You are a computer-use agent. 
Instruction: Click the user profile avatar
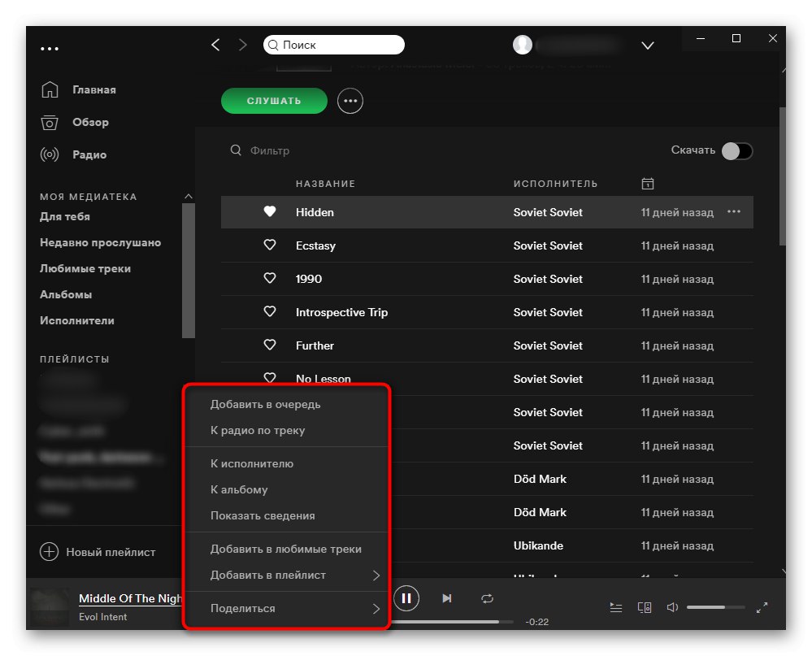(523, 45)
